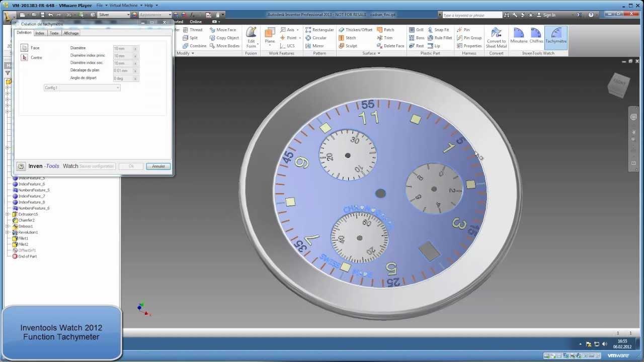Expand the Revolution1 tree node
The height and width of the screenshot is (362, 644).
pyautogui.click(x=8, y=232)
